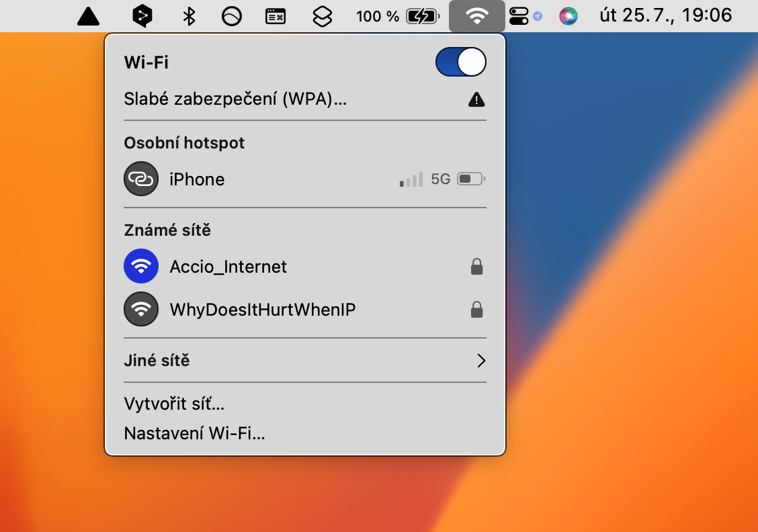The height and width of the screenshot is (532, 758).
Task: Click the WhyDoesItHurtWhenIP Wi-Fi icon
Action: coord(141,309)
